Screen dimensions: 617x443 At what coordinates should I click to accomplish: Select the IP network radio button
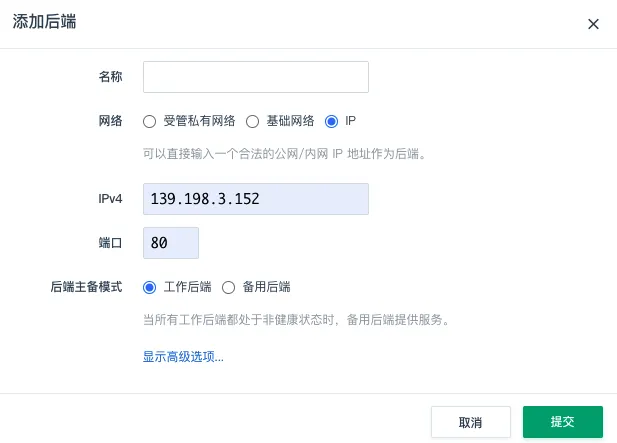tap(332, 121)
